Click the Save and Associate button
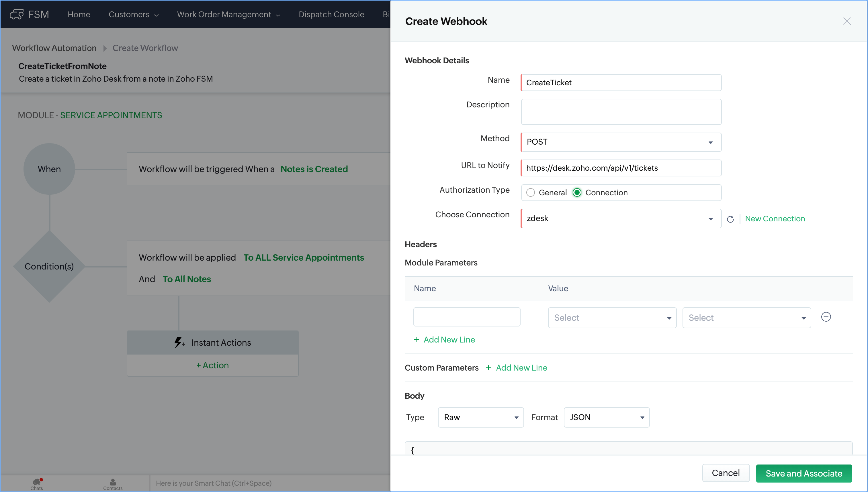This screenshot has height=492, width=868. point(804,473)
